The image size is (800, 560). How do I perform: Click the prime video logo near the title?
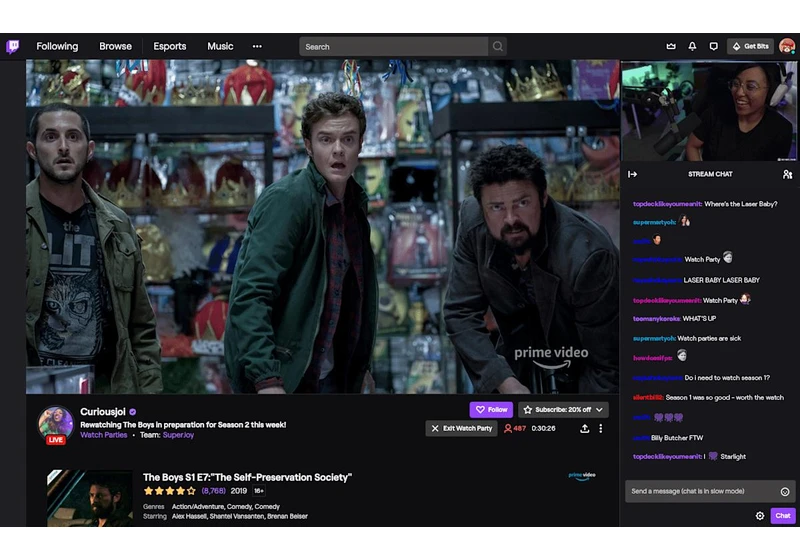(582, 476)
